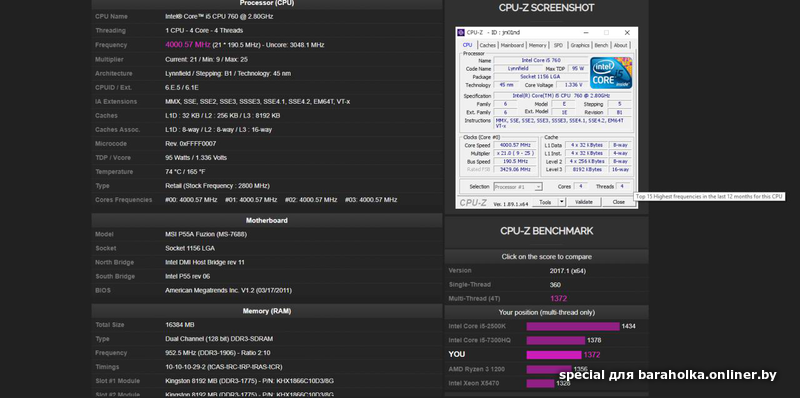Click the Intel Core i5 logo badge
Viewport: 800px width, 398px height.
pos(611,72)
